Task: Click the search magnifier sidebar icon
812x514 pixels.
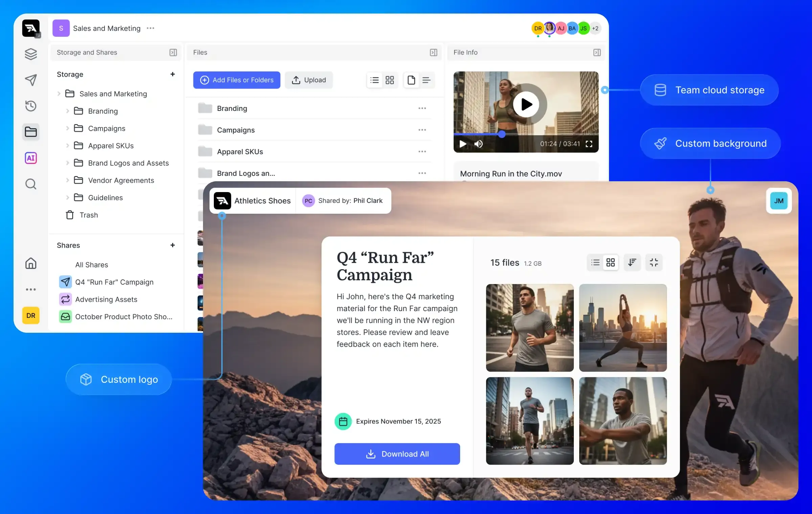Action: (31, 184)
